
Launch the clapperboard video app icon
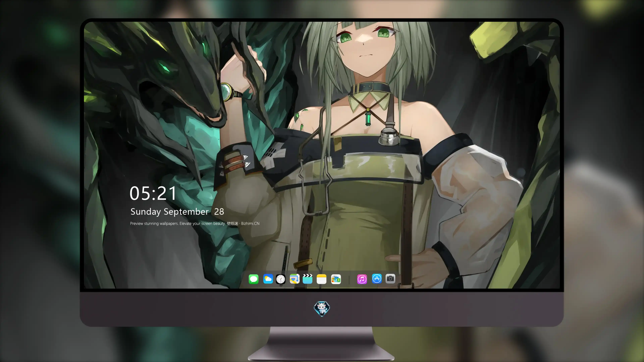pos(308,279)
